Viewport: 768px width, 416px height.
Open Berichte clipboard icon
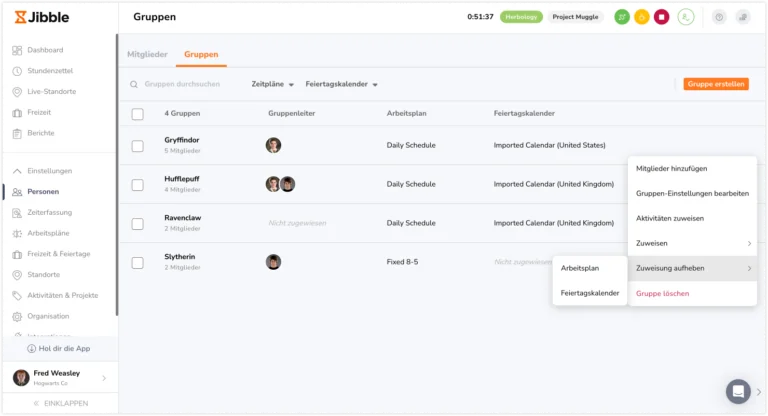coord(17,133)
